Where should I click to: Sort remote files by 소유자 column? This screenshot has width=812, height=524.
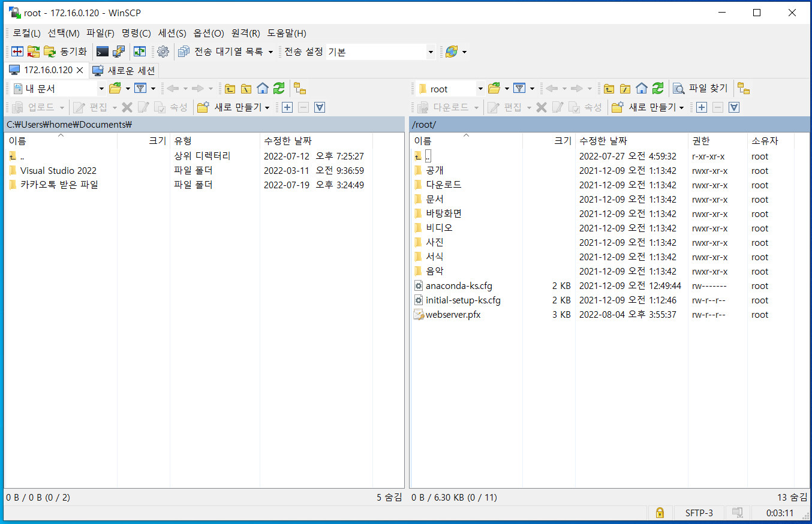771,141
